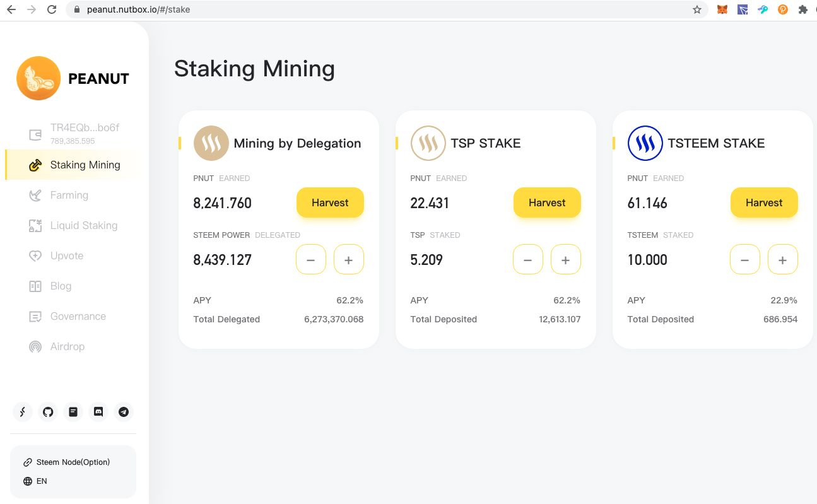Go to the Farming page

[x=69, y=195]
